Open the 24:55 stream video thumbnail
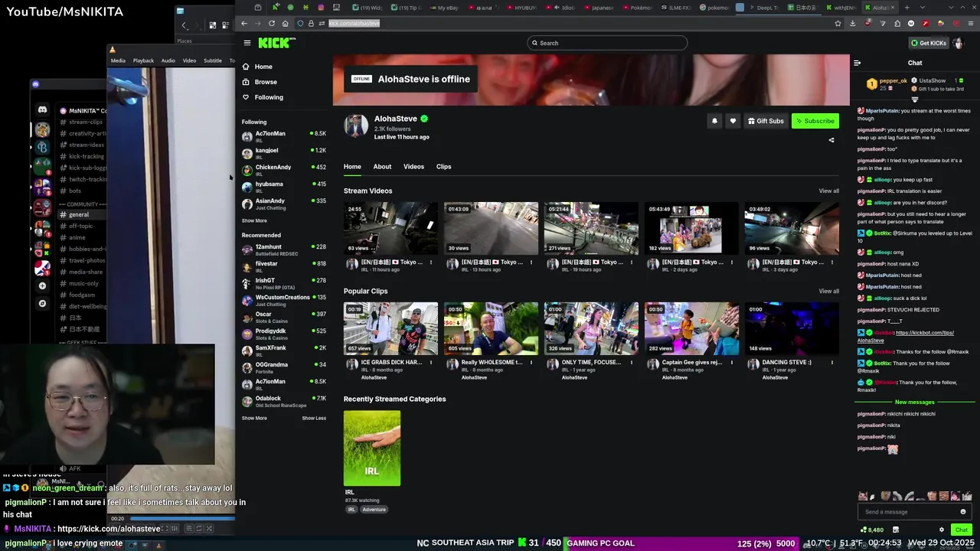The image size is (980, 551). (x=390, y=228)
